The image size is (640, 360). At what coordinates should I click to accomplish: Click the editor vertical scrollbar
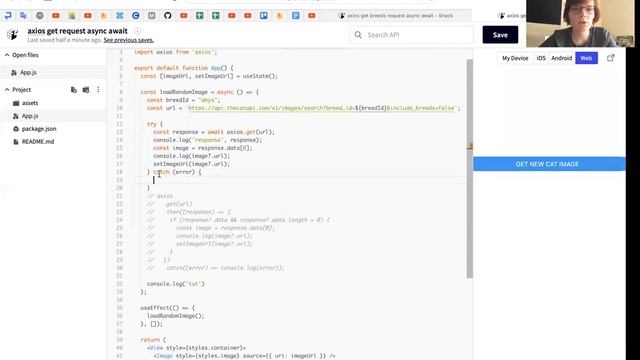pyautogui.click(x=470, y=168)
